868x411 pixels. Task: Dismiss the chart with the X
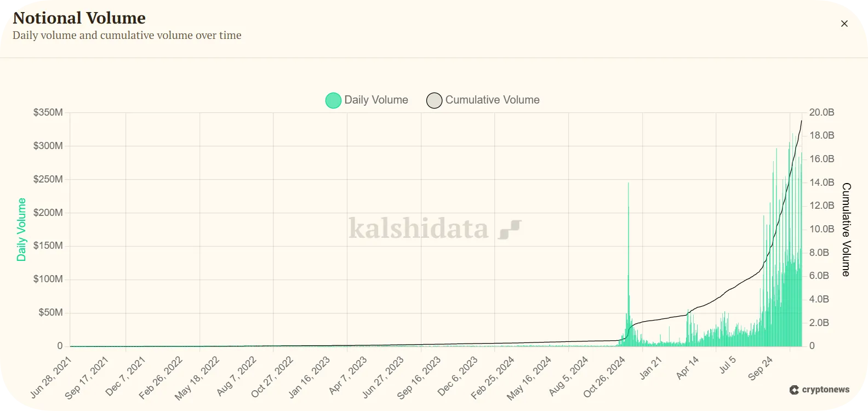coord(844,24)
